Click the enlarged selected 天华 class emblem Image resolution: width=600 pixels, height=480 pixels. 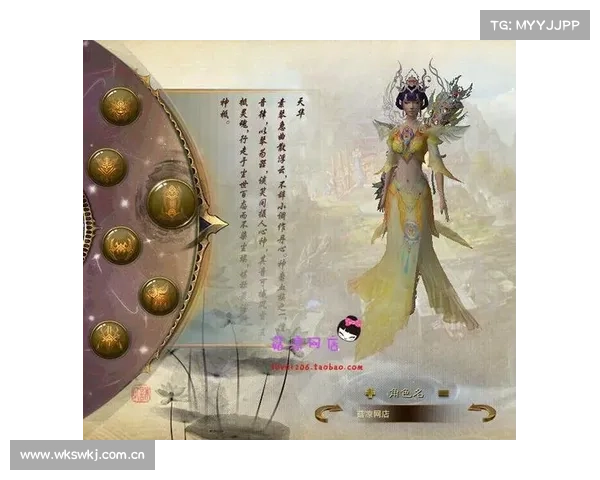pyautogui.click(x=172, y=203)
